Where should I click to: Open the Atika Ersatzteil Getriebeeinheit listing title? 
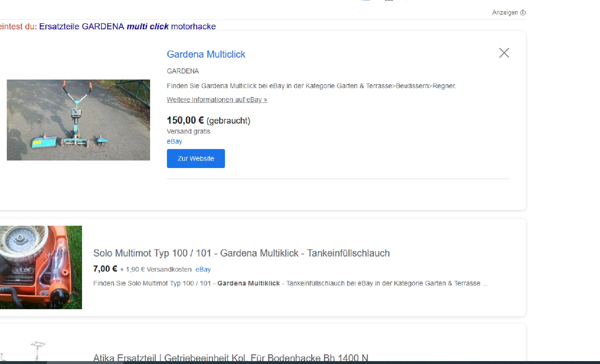coord(231,358)
